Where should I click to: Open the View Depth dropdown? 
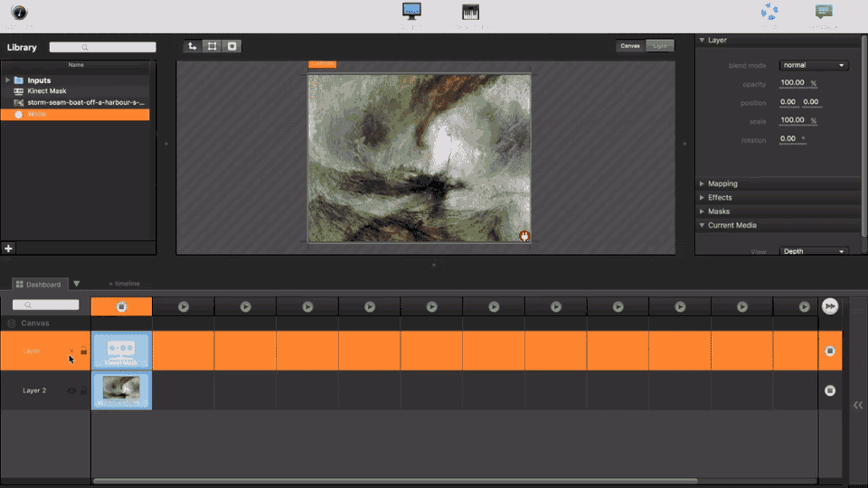(x=814, y=251)
